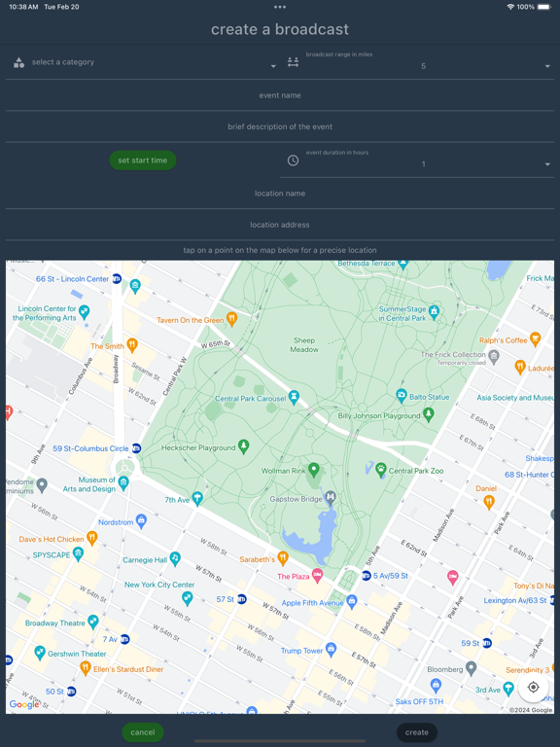The width and height of the screenshot is (560, 747).
Task: Tap the Apple Fifth Avenue shopping marker
Action: [x=351, y=601]
